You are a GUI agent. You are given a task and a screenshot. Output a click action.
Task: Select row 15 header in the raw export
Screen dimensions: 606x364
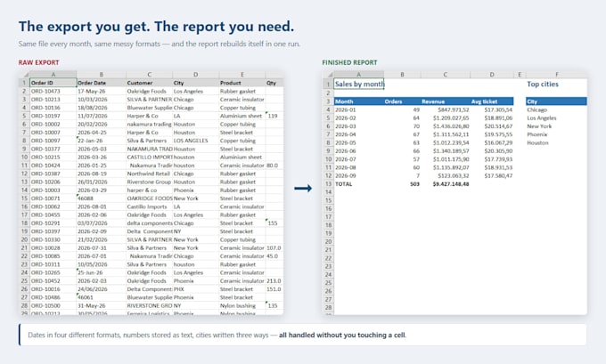(24, 198)
